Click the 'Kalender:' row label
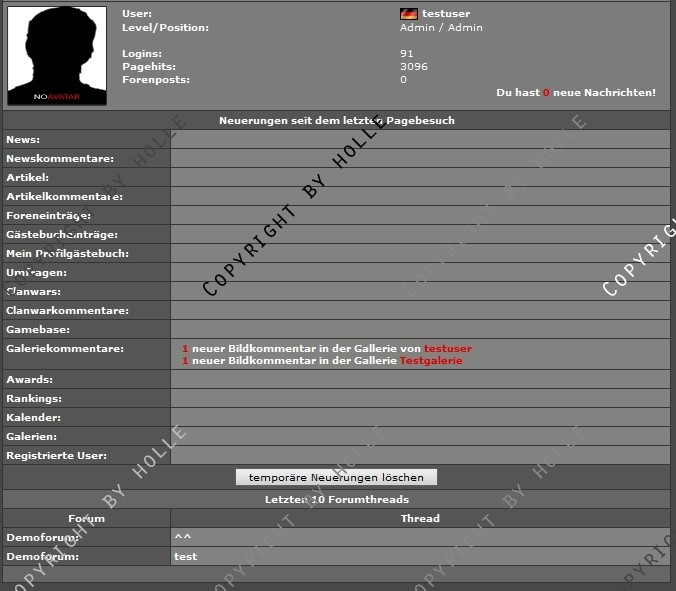This screenshot has height=591, width=676. point(33,417)
